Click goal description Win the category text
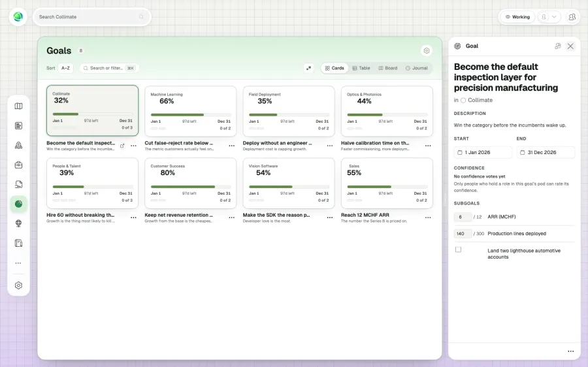588x367 pixels. (x=510, y=125)
